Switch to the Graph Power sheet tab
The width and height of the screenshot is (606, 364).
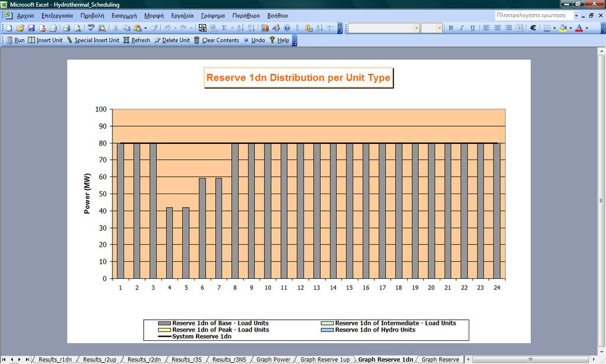[273, 359]
